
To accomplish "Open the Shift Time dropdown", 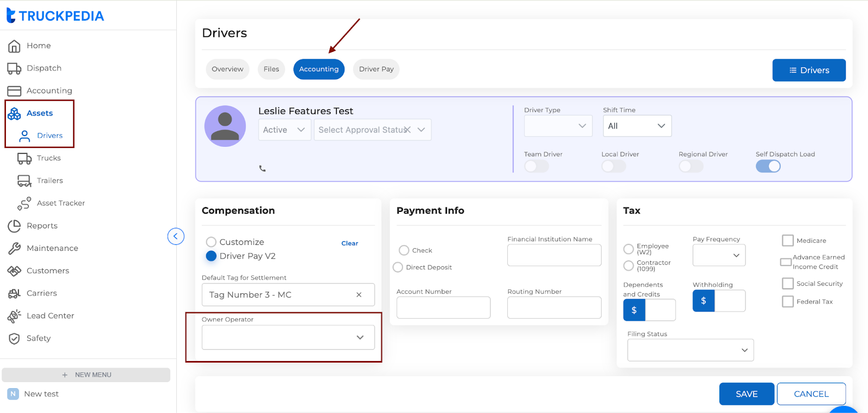I will (637, 126).
